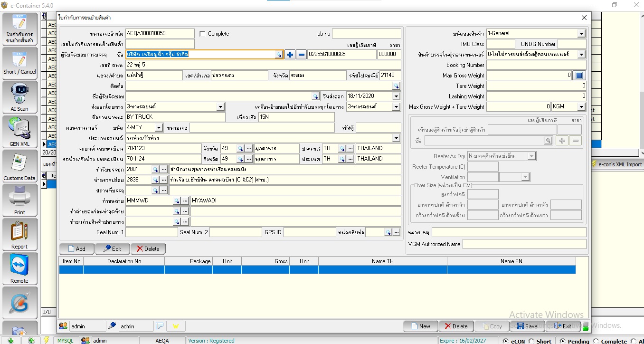Click the Short / Cancel sidebar icon
The width and height of the screenshot is (644, 344).
(19, 63)
